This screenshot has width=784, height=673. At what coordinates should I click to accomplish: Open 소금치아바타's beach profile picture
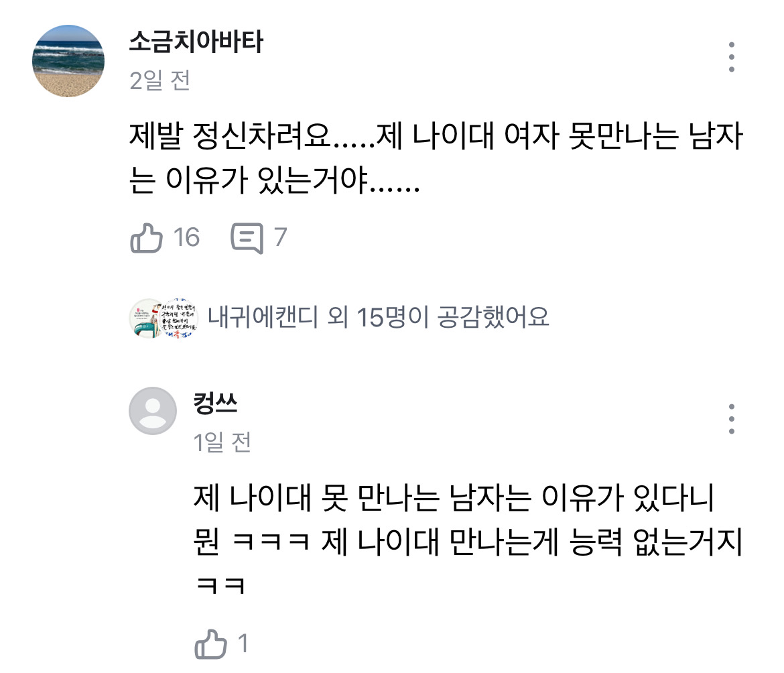click(x=68, y=61)
